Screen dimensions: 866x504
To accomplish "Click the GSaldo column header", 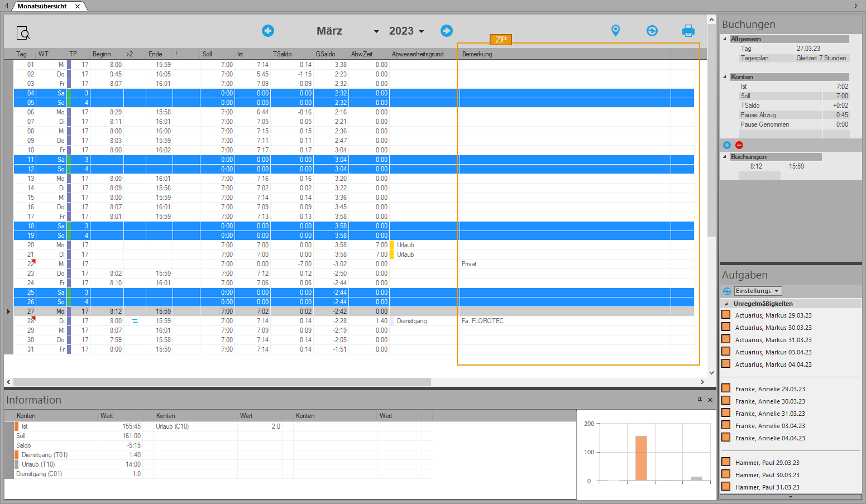I will pyautogui.click(x=326, y=54).
